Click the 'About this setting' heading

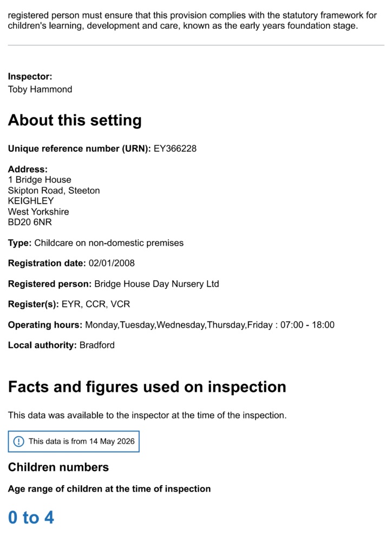(75, 120)
